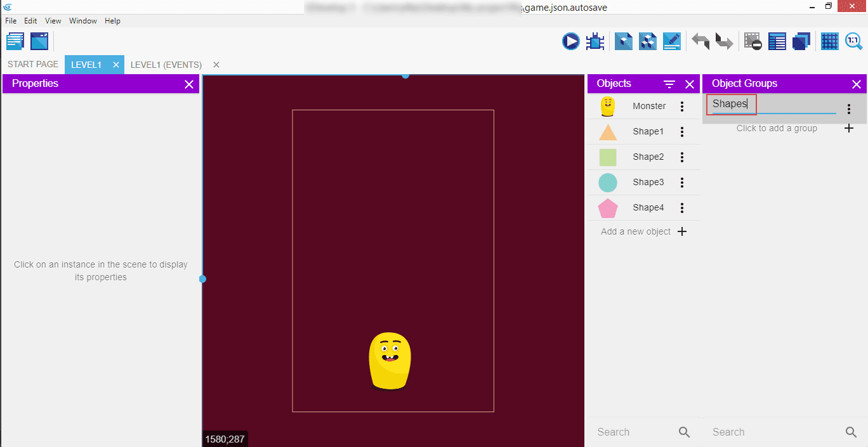Click the 1:1 zoom magnifier icon
Image resolution: width=868 pixels, height=447 pixels.
pos(854,42)
